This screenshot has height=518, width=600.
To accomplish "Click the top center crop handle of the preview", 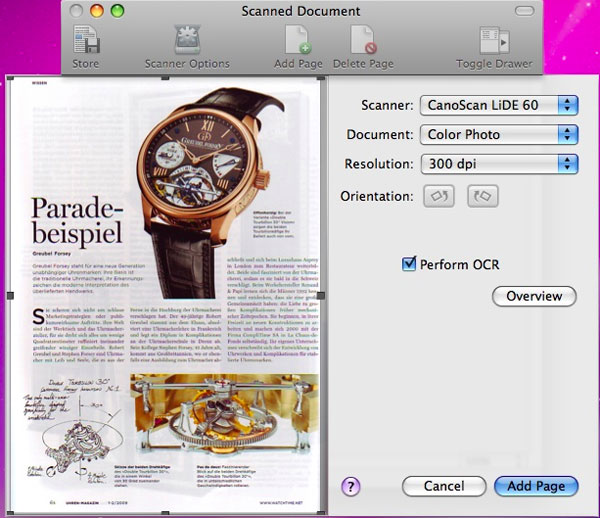I will coord(165,78).
